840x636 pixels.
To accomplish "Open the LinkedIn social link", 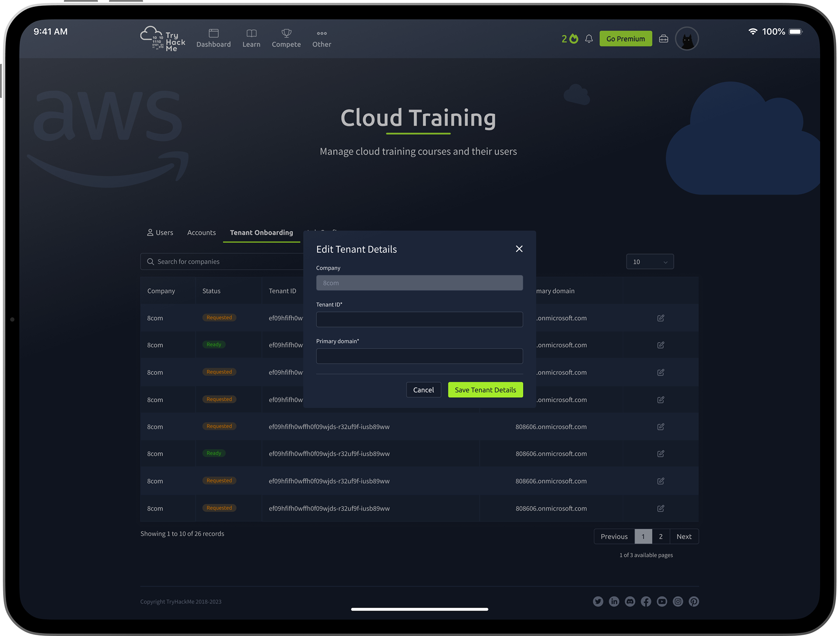I will [614, 601].
